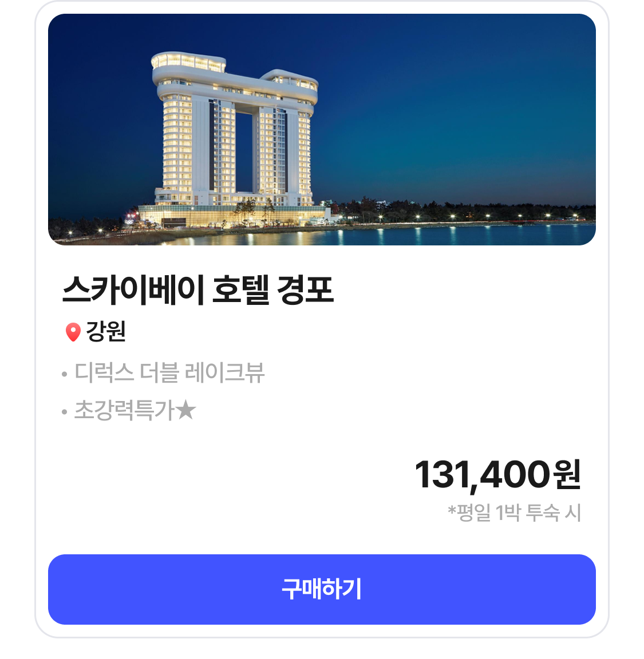Click the asterisk before 평일 1박 투숙 시
Screen dimensions: 644x659
[452, 510]
